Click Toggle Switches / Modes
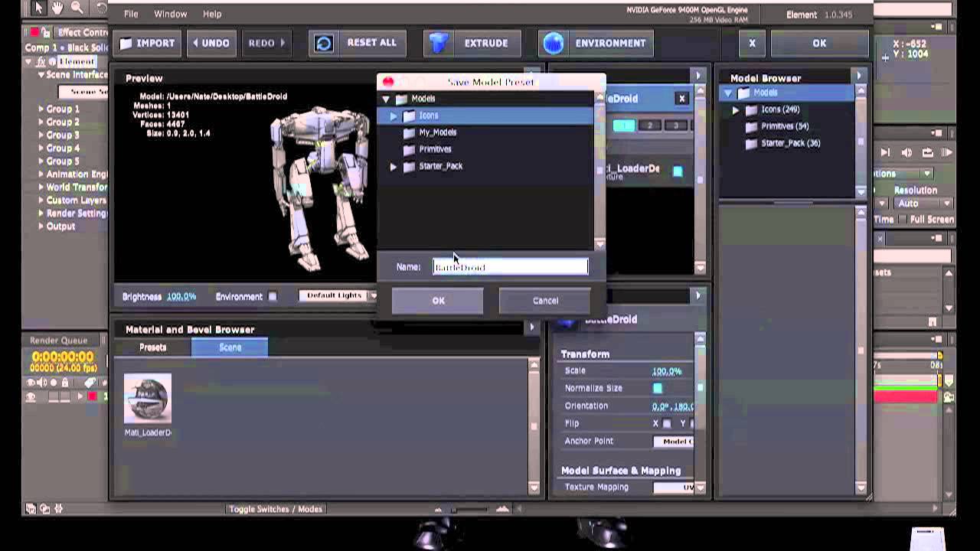Image resolution: width=980 pixels, height=551 pixels. pyautogui.click(x=276, y=509)
